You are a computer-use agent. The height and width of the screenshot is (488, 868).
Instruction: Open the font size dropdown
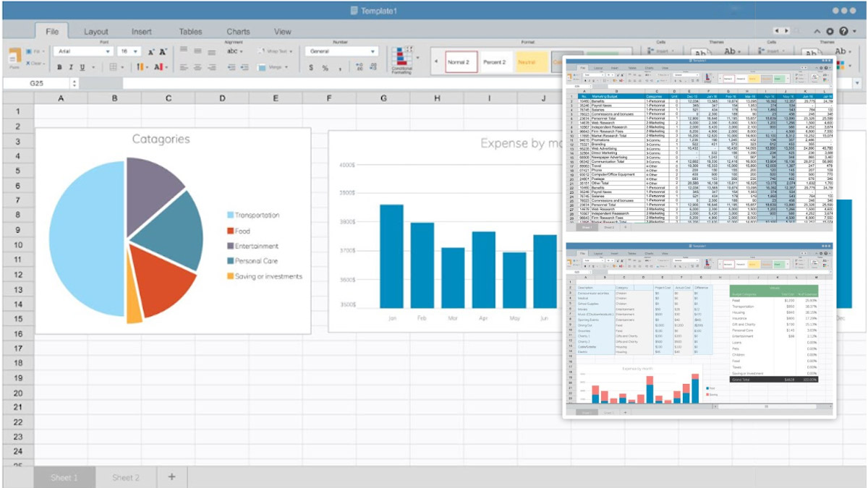129,52
